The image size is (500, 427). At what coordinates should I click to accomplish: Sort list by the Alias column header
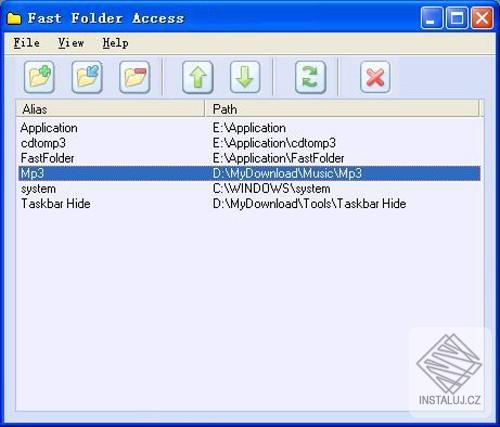click(x=110, y=109)
